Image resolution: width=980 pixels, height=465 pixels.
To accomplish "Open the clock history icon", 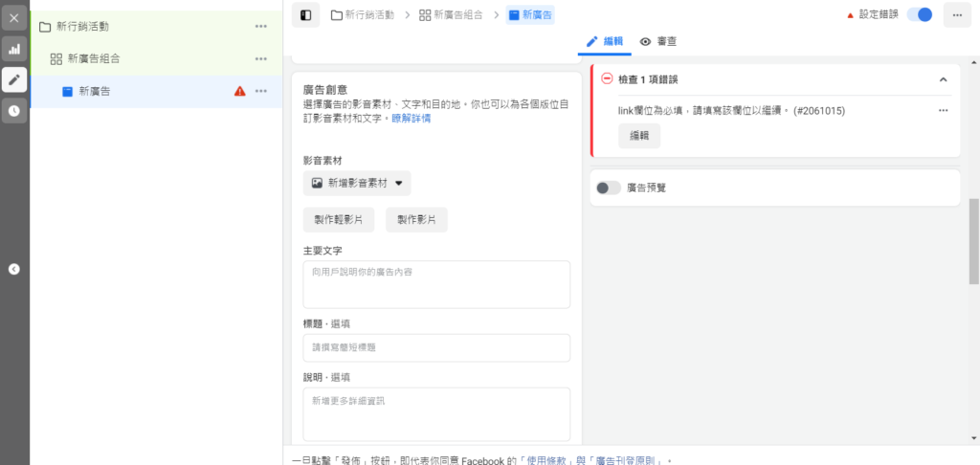I will click(14, 111).
